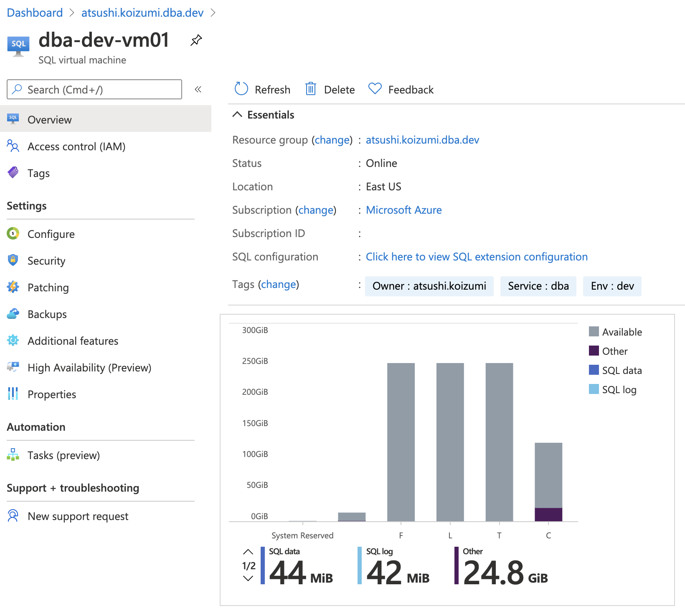Click the SQL extension configuration link
Image resolution: width=685 pixels, height=616 pixels.
[476, 257]
